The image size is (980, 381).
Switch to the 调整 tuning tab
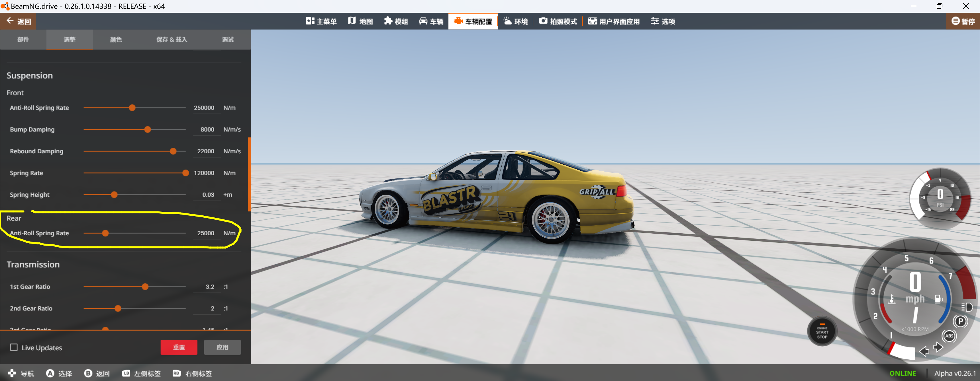[x=70, y=40]
